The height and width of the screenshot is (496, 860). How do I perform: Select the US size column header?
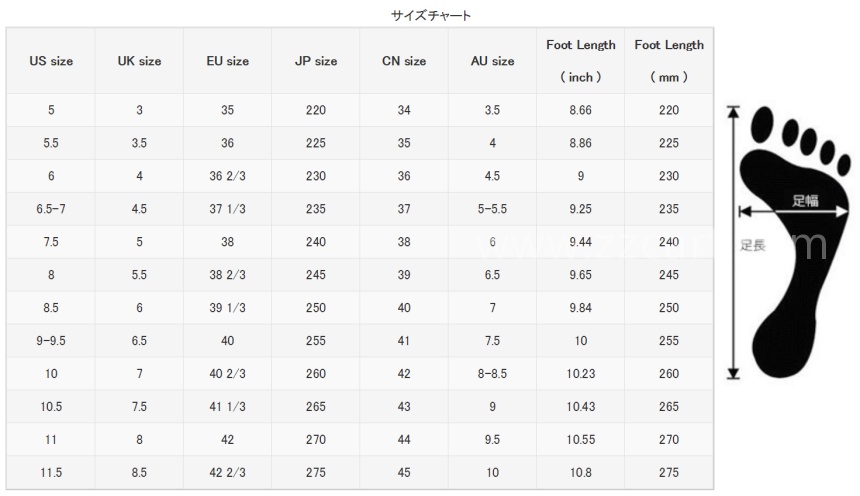(51, 61)
